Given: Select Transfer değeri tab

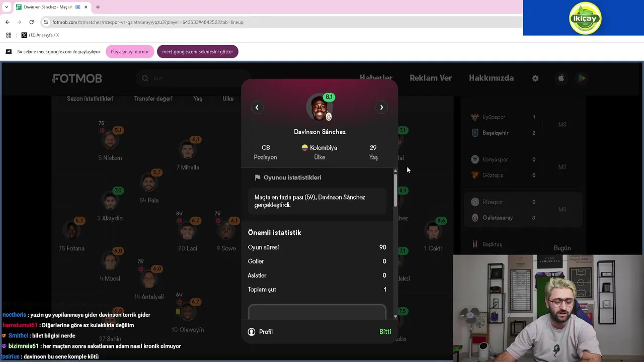Looking at the screenshot, I should point(153,99).
